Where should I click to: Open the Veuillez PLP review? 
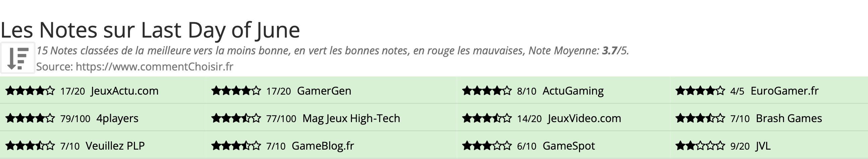(115, 146)
